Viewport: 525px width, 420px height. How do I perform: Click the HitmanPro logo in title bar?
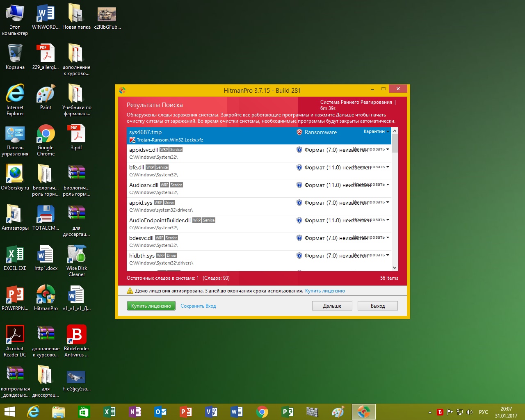coord(122,90)
